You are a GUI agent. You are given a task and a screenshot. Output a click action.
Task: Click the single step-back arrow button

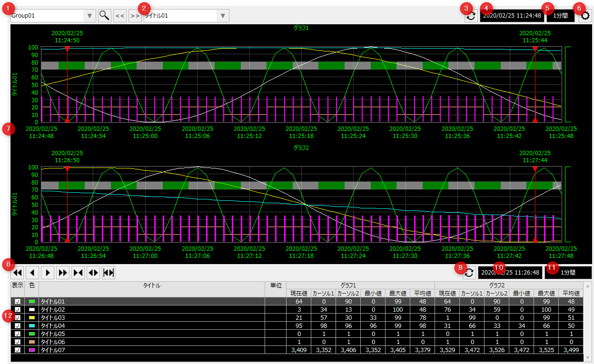[x=32, y=273]
